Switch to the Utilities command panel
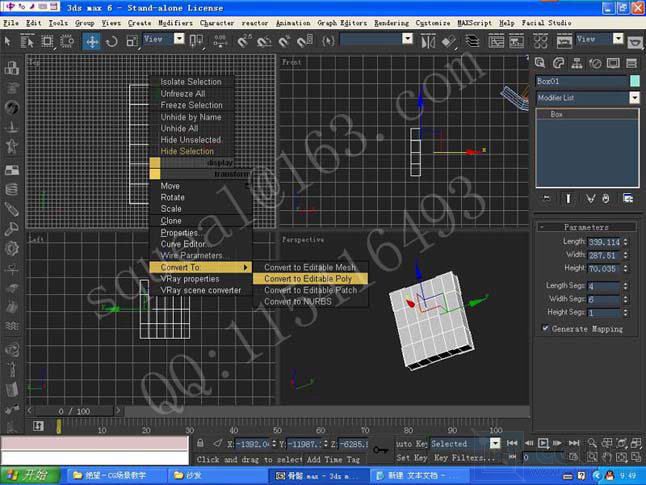 coord(631,63)
